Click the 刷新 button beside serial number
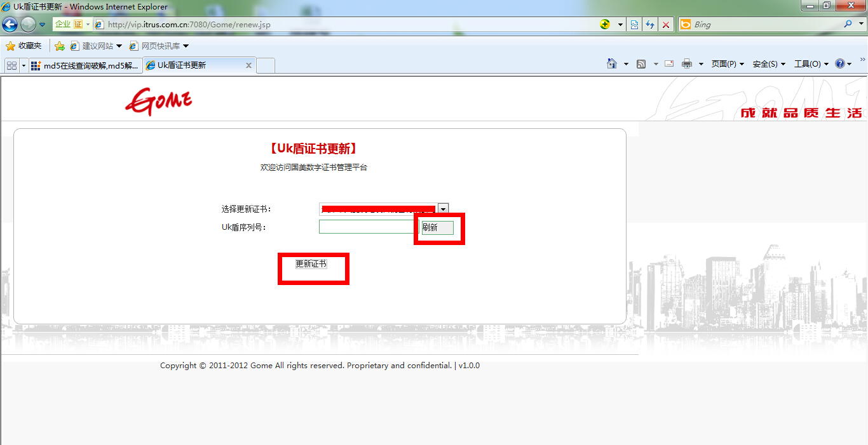The height and width of the screenshot is (445, 868). 437,227
